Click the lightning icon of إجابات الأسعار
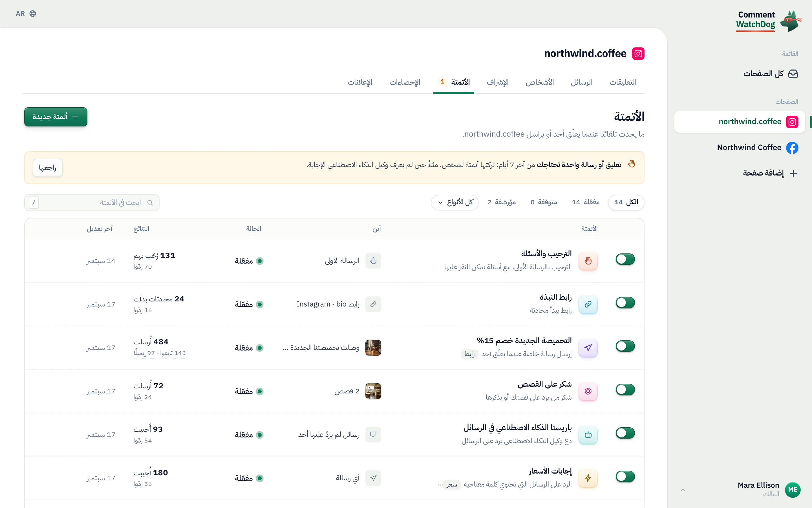This screenshot has height=508, width=812. 588,478
